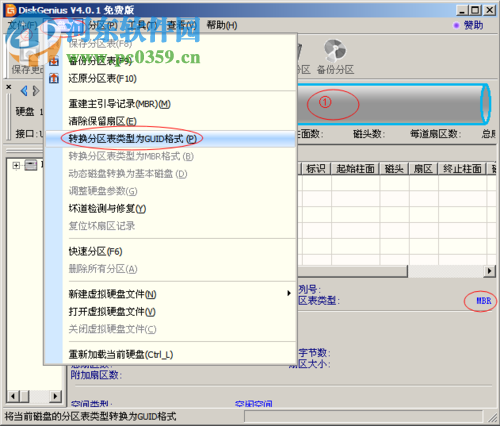Maximize the DiskGenius window
Screen dimensions: 500x426
coord(475,10)
